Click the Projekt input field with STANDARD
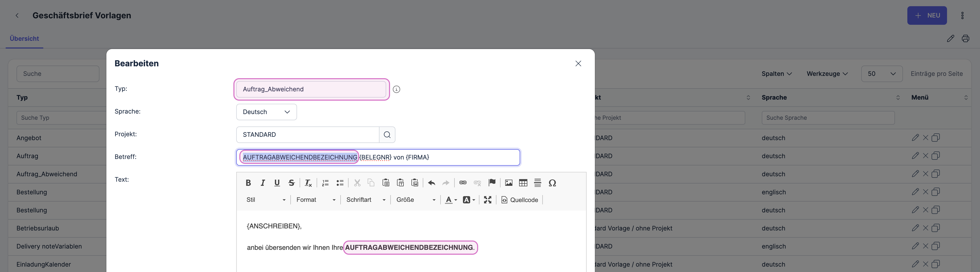Viewport: 980px width, 272px height. pyautogui.click(x=307, y=134)
